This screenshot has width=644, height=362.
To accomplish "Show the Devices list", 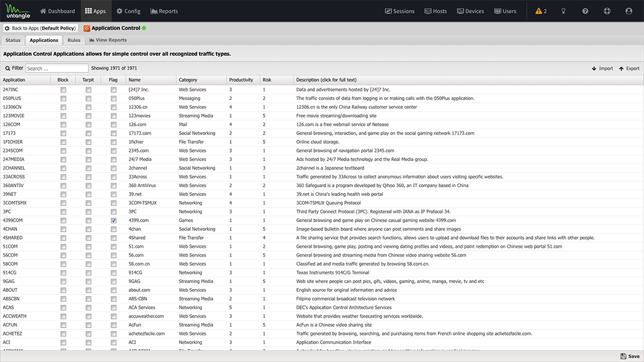I will (x=471, y=11).
